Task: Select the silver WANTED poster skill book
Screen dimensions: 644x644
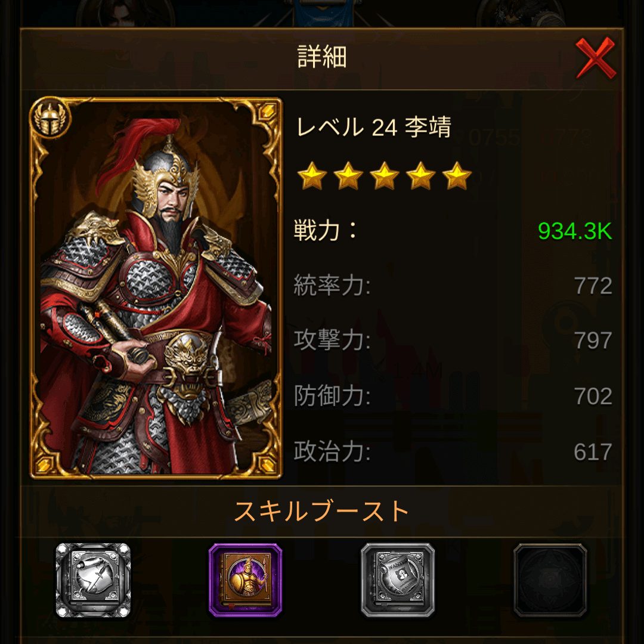Action: tap(398, 580)
